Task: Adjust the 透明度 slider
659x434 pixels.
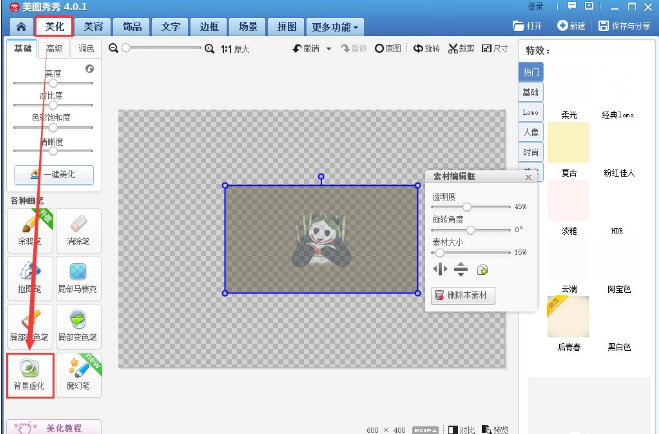Action: [x=471, y=207]
